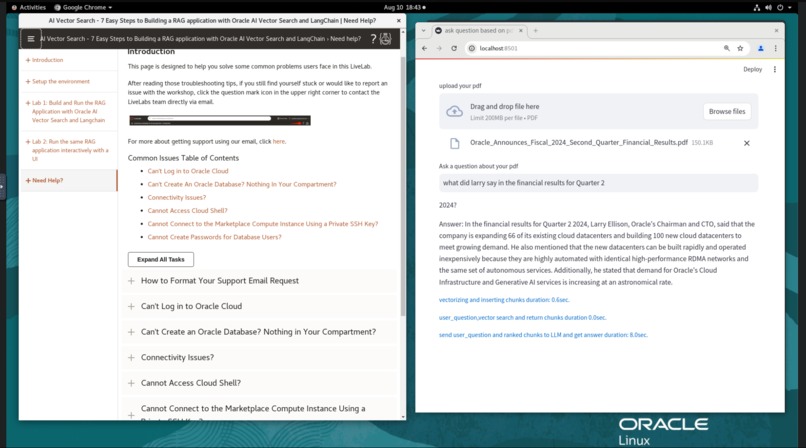Click 'vectorizing and inserting chunks duration' text
The width and height of the screenshot is (806, 448).
[x=504, y=300]
